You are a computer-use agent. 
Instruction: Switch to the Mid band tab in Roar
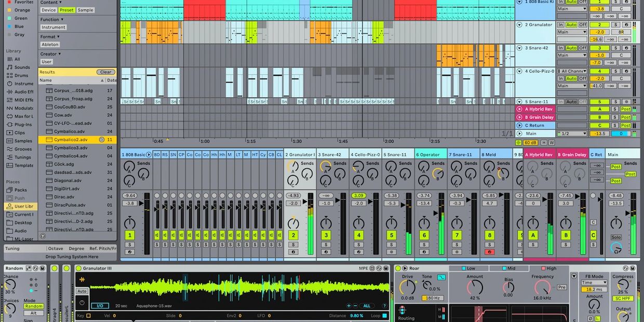507,269
